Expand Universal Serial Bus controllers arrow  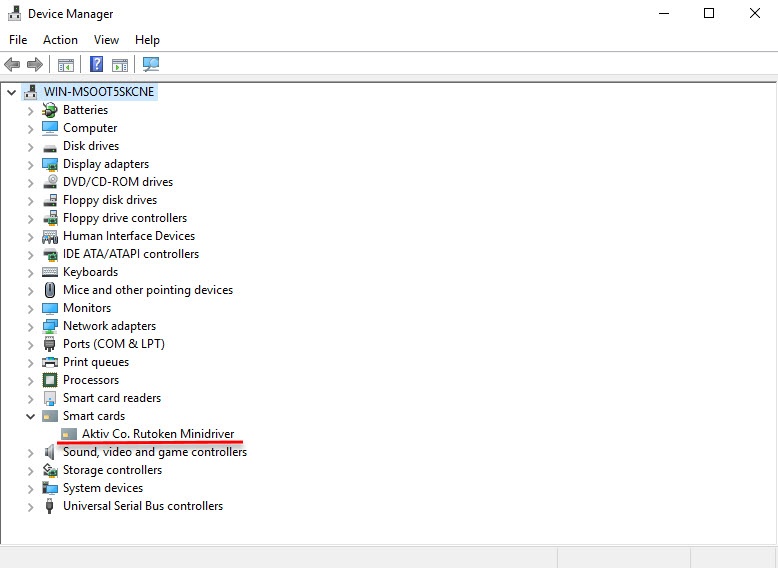(x=31, y=507)
